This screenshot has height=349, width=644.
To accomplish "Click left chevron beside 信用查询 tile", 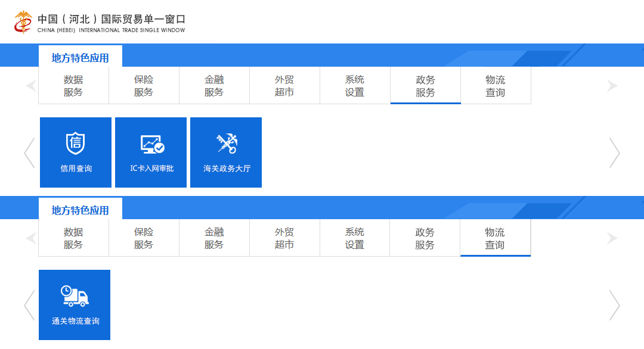I will [x=29, y=152].
